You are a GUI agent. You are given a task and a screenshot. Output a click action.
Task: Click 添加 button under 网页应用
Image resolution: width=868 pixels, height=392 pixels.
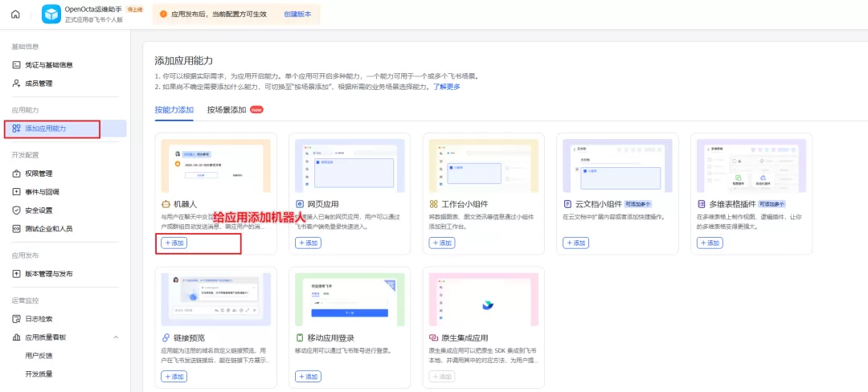pos(308,243)
